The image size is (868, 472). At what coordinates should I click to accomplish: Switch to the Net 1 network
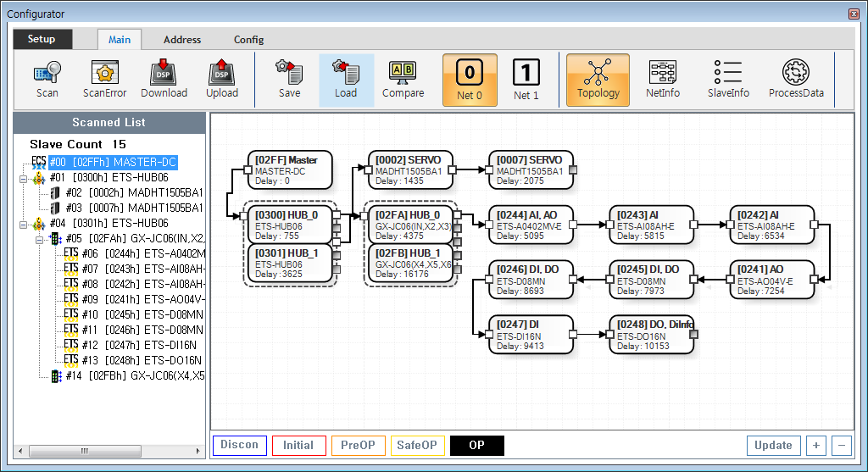(526, 81)
